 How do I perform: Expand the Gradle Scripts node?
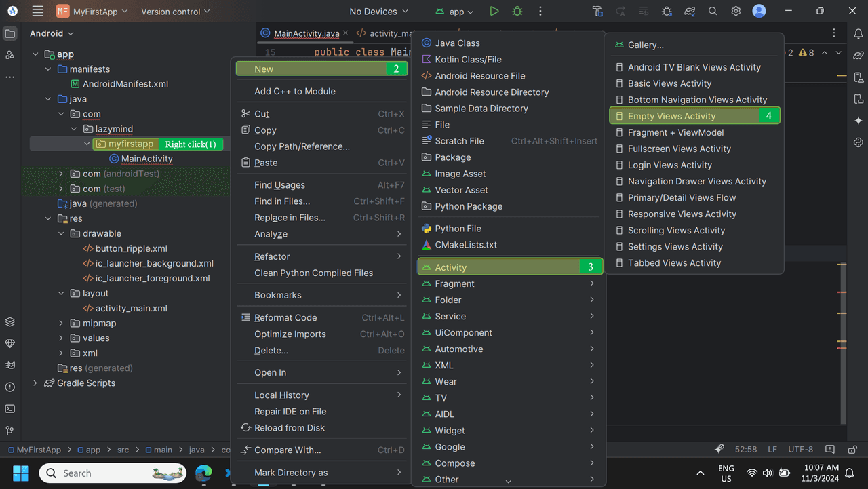(x=35, y=383)
